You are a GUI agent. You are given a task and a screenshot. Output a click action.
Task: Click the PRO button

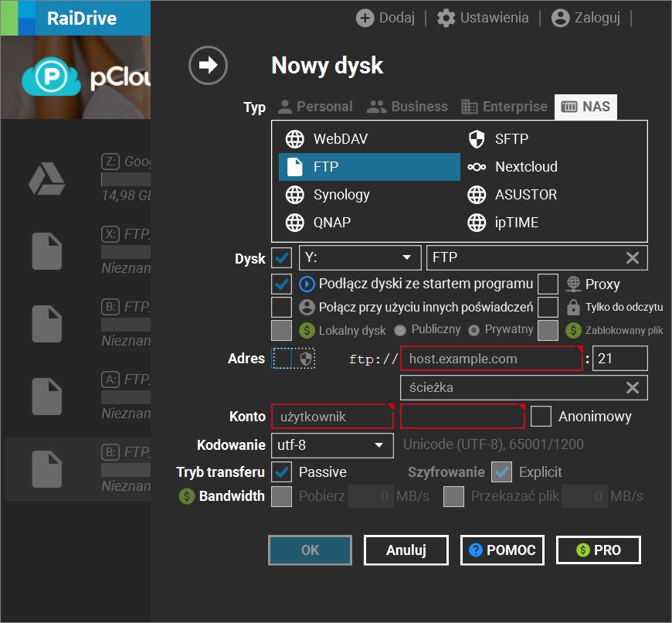point(599,550)
